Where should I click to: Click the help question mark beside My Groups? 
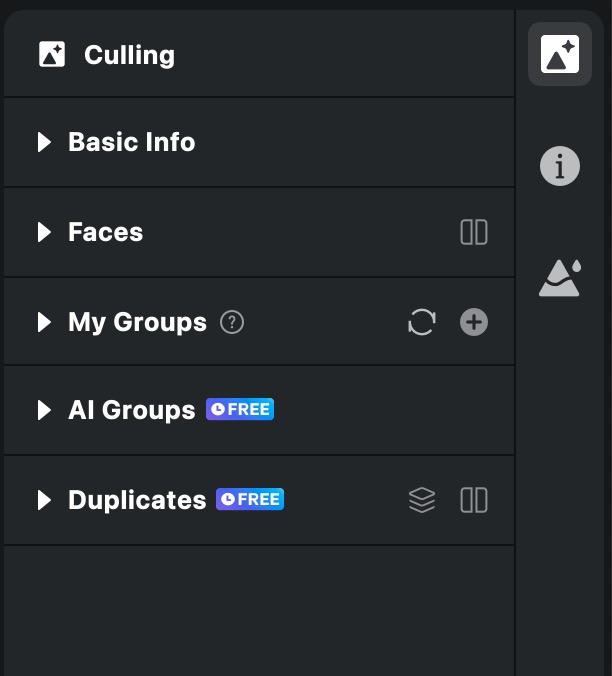[x=232, y=322]
